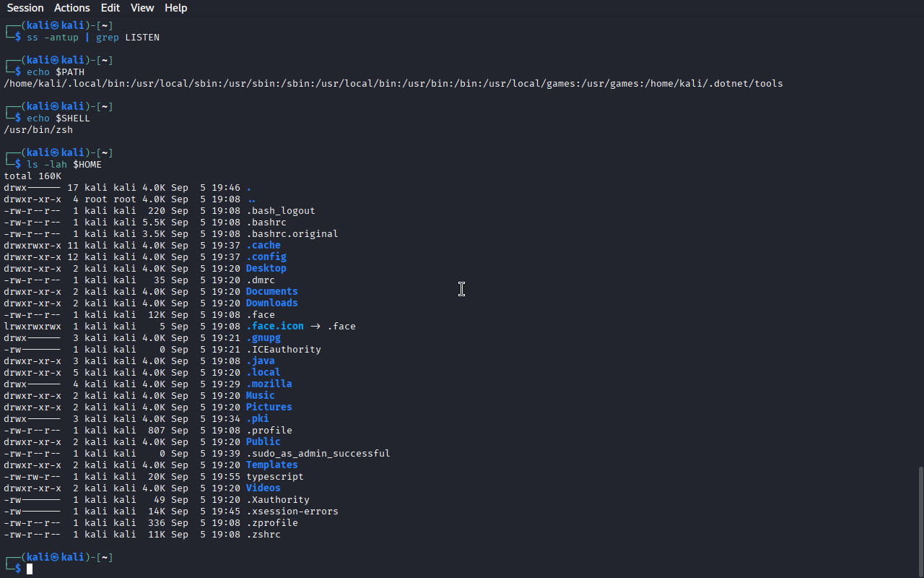Click the .pki directory name
The image size is (924, 578).
(x=258, y=418)
